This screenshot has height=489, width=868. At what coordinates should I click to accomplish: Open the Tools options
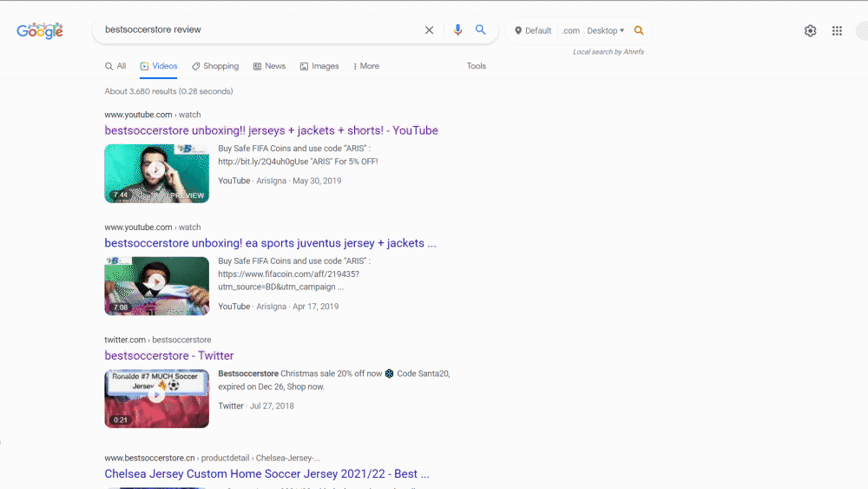pos(476,66)
